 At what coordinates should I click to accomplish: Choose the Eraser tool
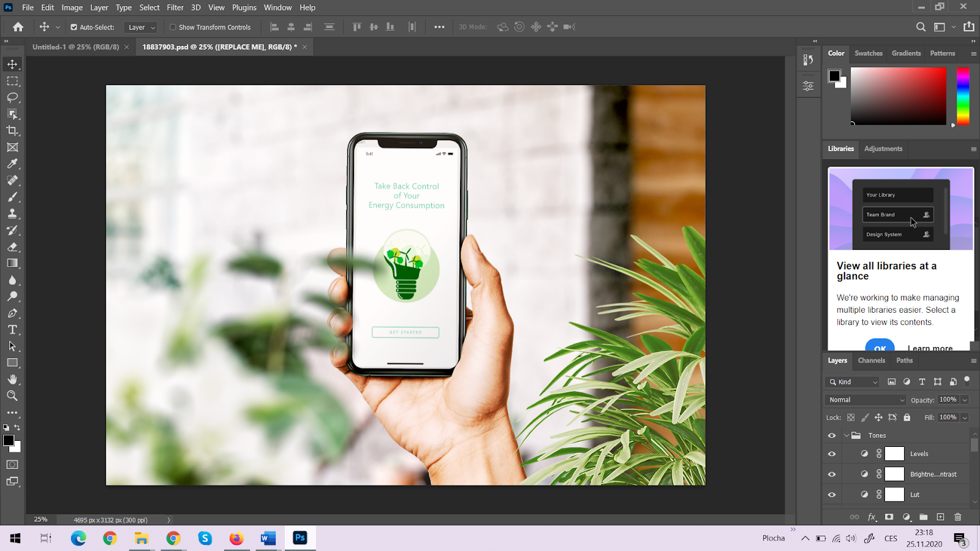click(x=12, y=247)
